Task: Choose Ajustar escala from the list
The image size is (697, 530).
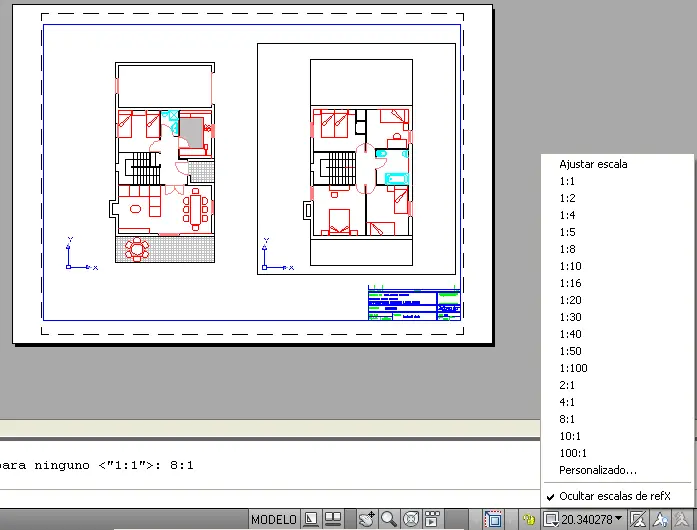Action: coord(593,164)
